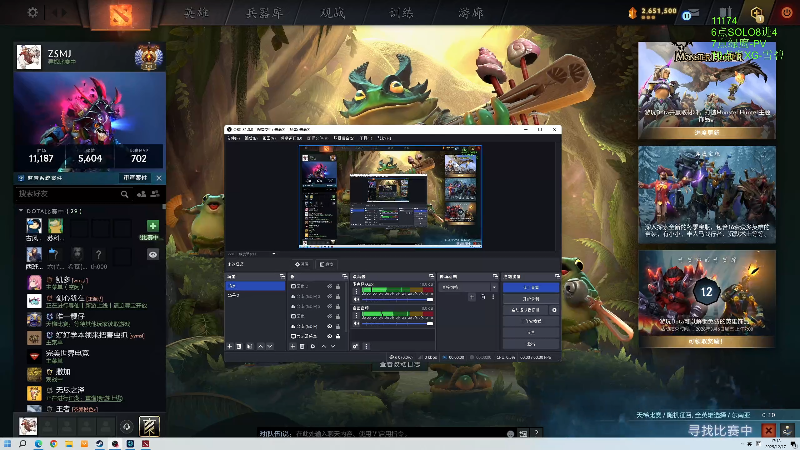Click the red cancel matchmaking X button
800x450 pixels.
click(x=768, y=431)
